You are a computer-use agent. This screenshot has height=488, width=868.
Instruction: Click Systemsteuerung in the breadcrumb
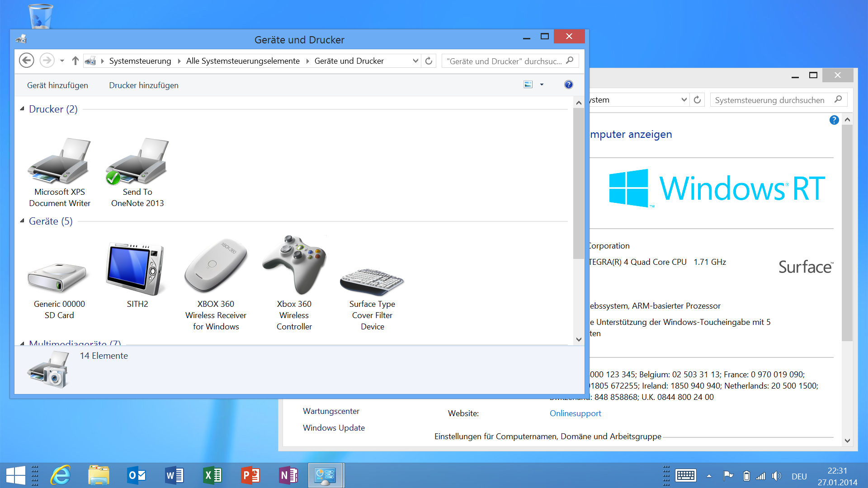[140, 61]
